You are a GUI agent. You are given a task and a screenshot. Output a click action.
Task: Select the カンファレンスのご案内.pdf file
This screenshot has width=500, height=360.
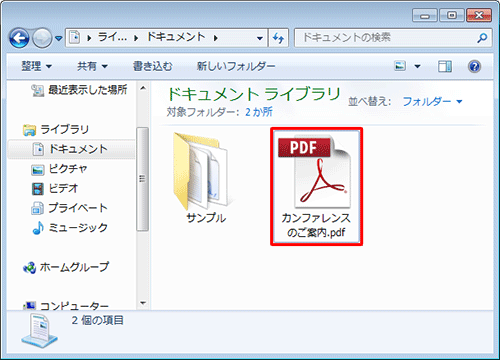(x=316, y=187)
